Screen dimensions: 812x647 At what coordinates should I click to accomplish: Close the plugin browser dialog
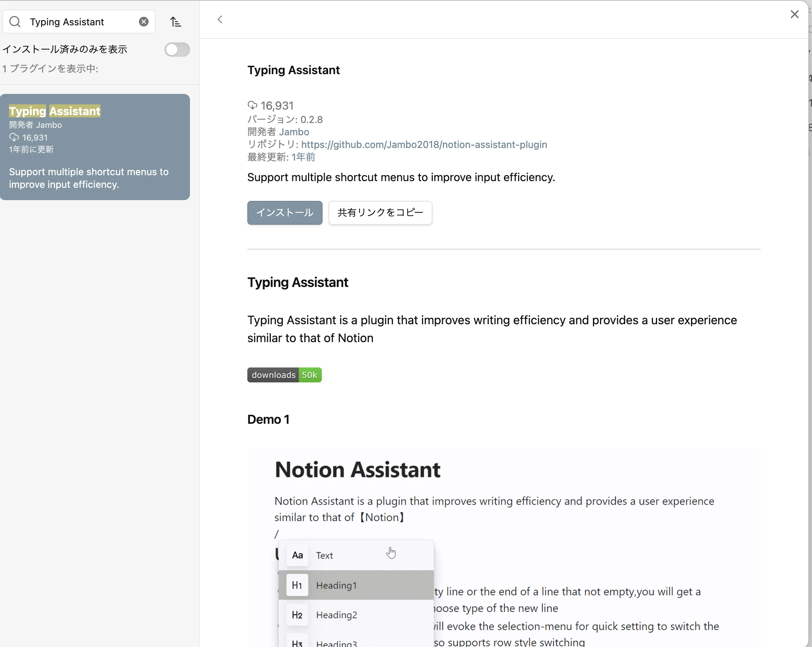coord(794,14)
